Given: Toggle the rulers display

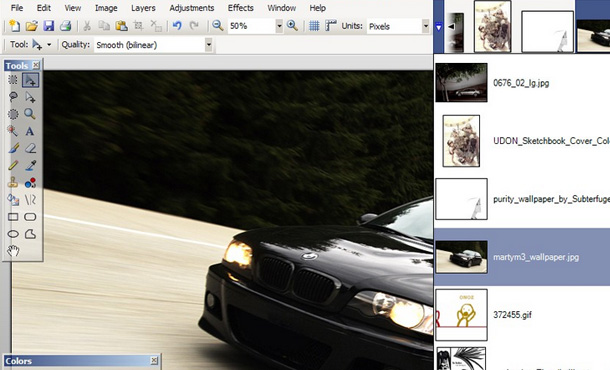Looking at the screenshot, I should 331,26.
